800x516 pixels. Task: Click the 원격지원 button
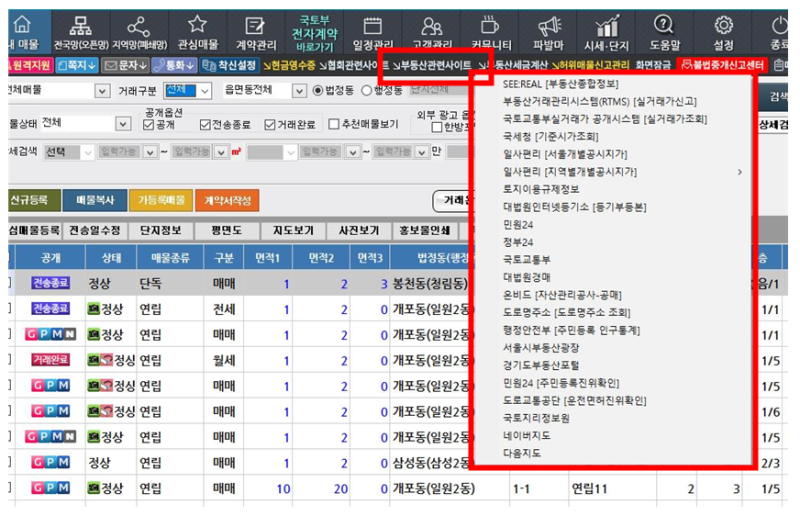point(31,65)
